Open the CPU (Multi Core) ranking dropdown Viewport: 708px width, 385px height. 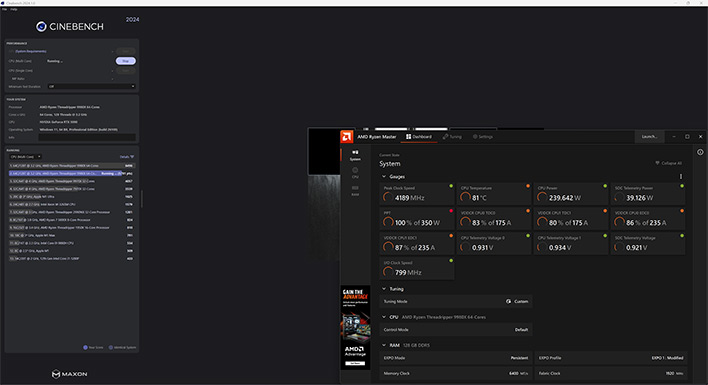pyautogui.click(x=25, y=157)
